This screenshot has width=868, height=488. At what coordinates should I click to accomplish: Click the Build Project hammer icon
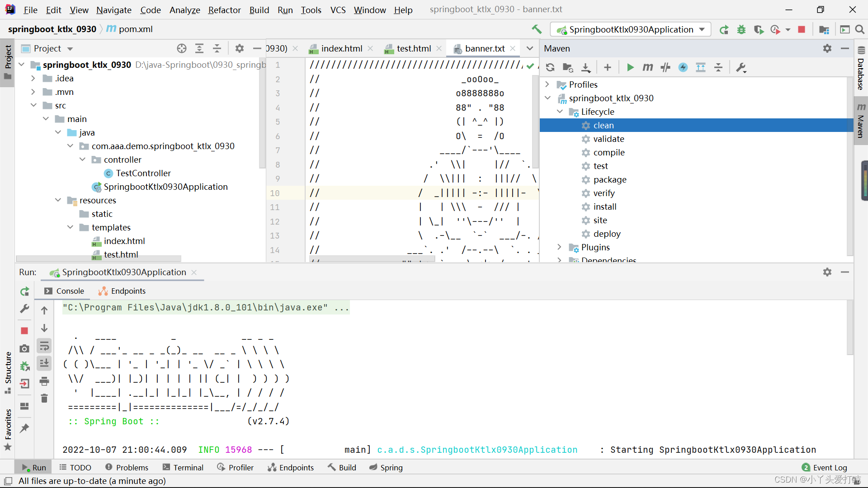click(537, 29)
